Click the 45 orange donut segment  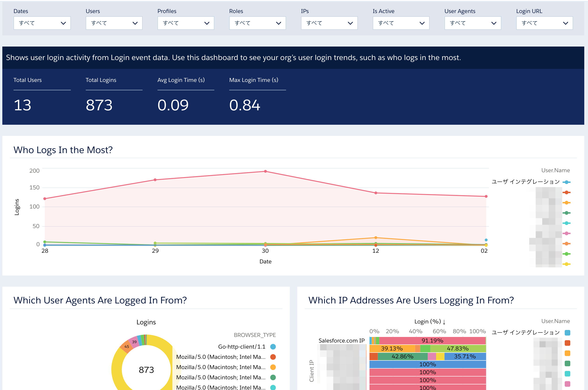point(127,346)
